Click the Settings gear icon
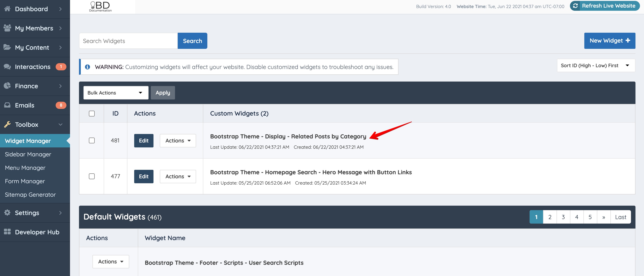Viewport: 644px width, 276px height. pos(7,213)
